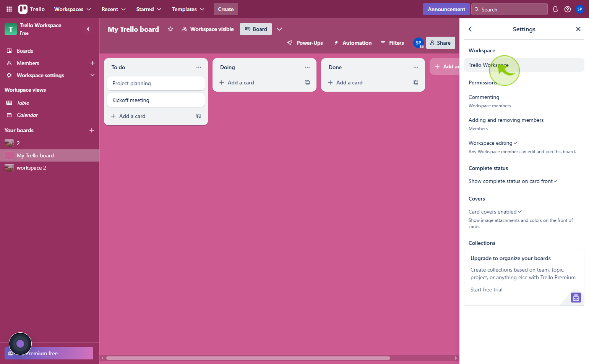
Task: Click the pink My Trello board color swatch
Action: (x=9, y=155)
